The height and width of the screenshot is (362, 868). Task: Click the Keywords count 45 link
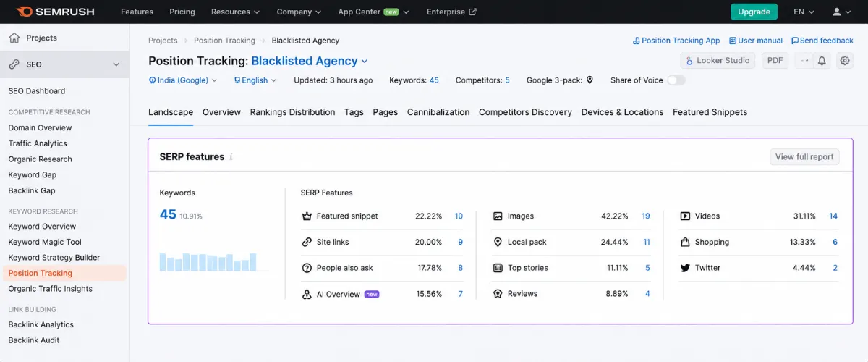(x=434, y=80)
